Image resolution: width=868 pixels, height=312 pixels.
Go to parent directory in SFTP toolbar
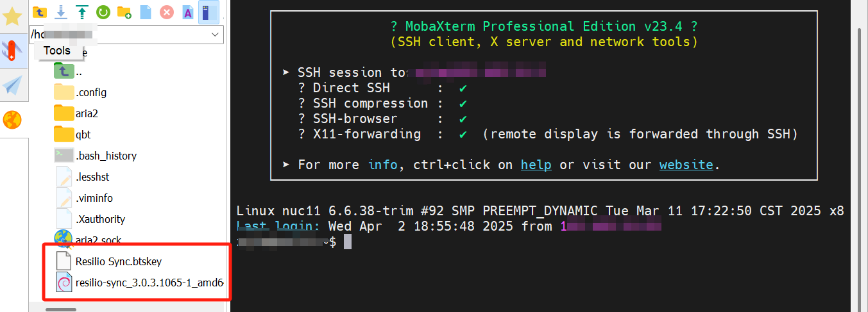coord(40,12)
